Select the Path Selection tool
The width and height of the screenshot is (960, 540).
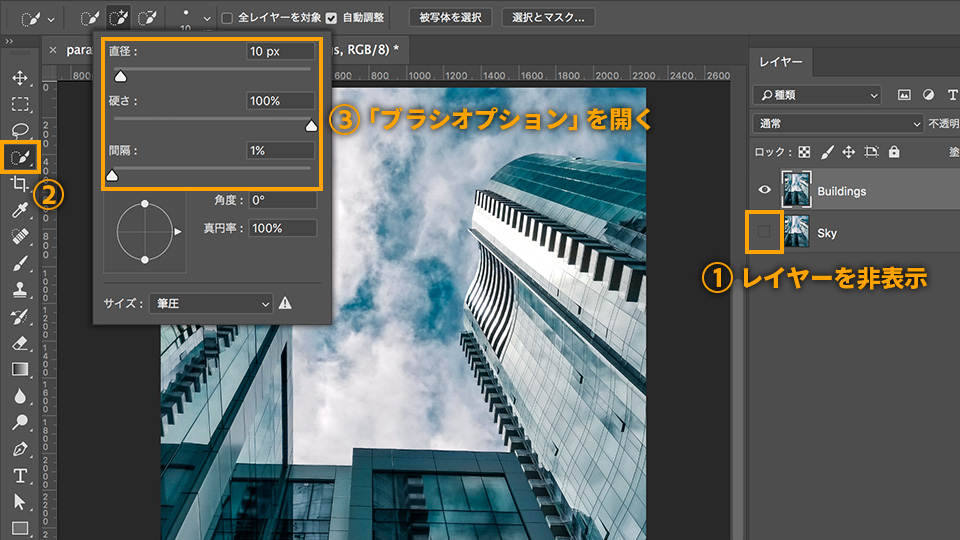(20, 502)
